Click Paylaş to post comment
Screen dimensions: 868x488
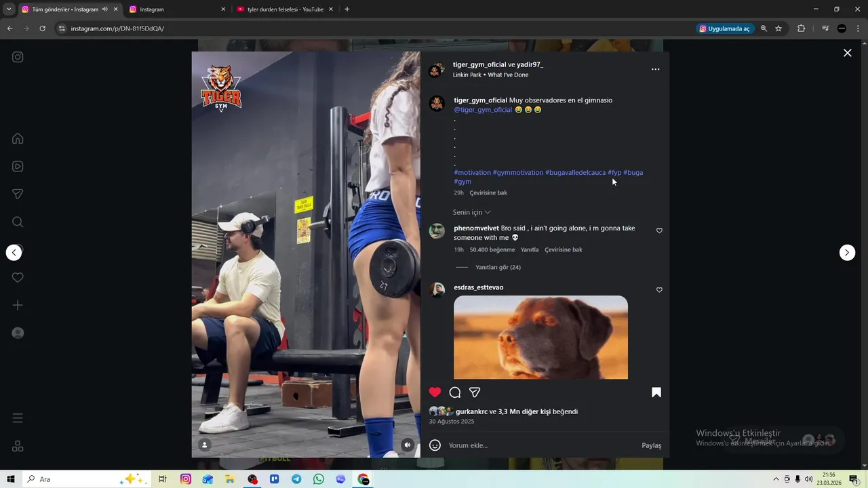pyautogui.click(x=651, y=445)
